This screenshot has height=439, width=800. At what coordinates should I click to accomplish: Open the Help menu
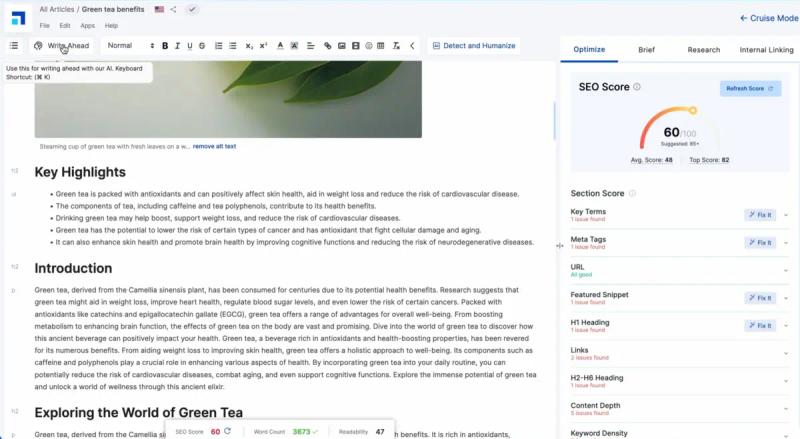pos(111,26)
